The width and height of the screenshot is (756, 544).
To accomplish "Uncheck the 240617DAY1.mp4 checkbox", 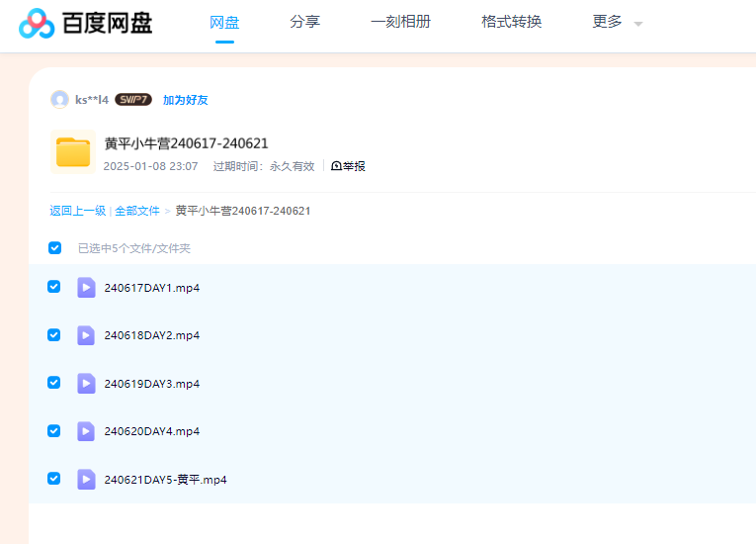I will click(x=54, y=287).
